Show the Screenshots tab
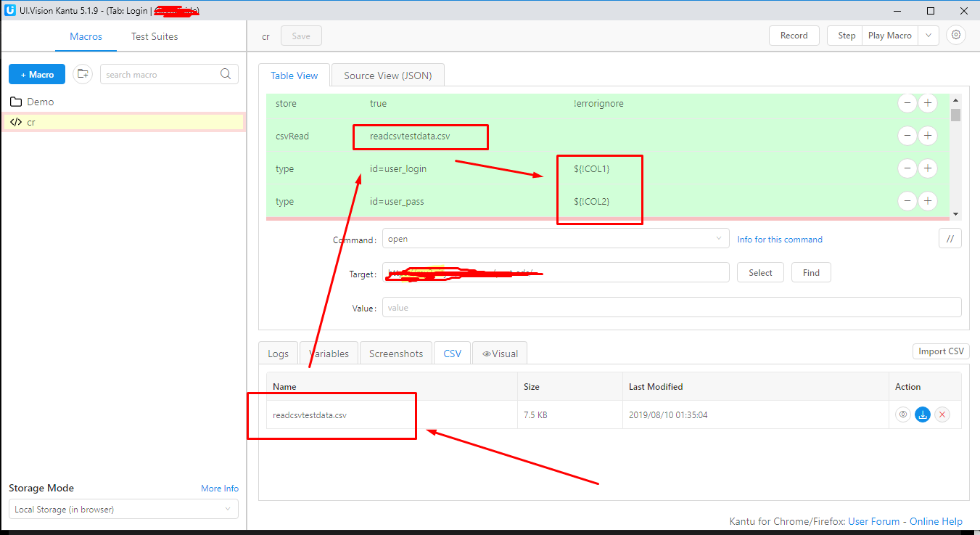980x535 pixels. coord(396,354)
